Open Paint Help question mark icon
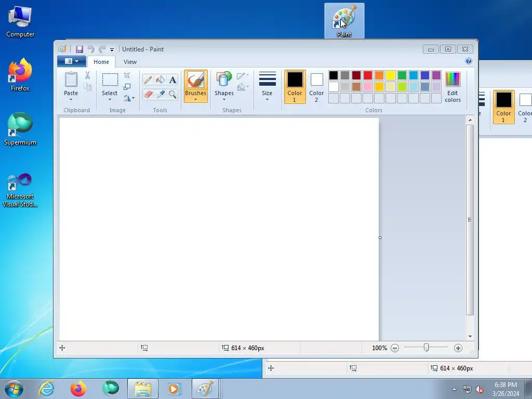This screenshot has height=399, width=532. (469, 61)
